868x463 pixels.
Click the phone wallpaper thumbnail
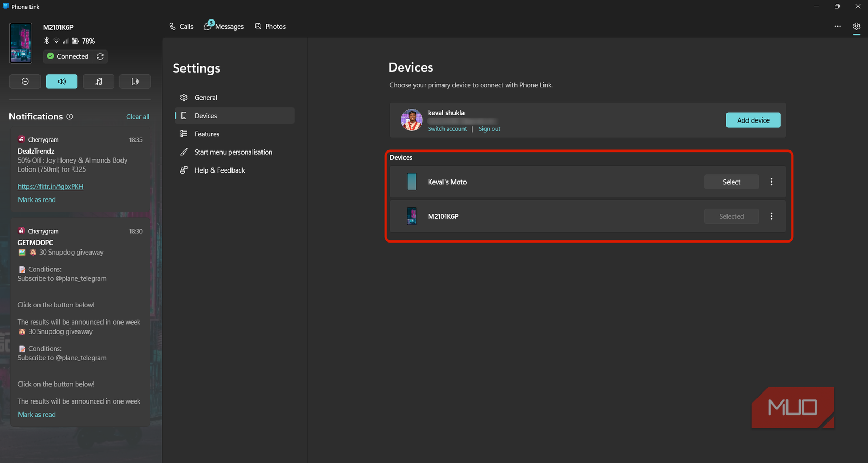(x=21, y=43)
